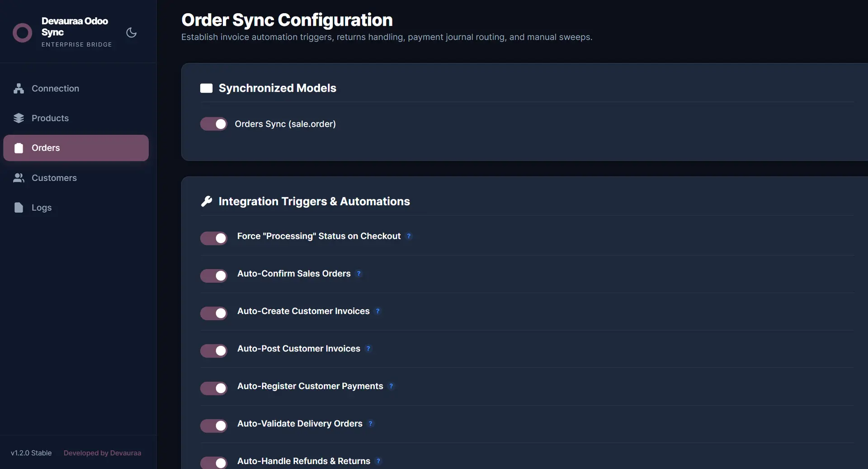Disable Orders Sync (sale.order) toggle
The image size is (868, 469).
[214, 124]
